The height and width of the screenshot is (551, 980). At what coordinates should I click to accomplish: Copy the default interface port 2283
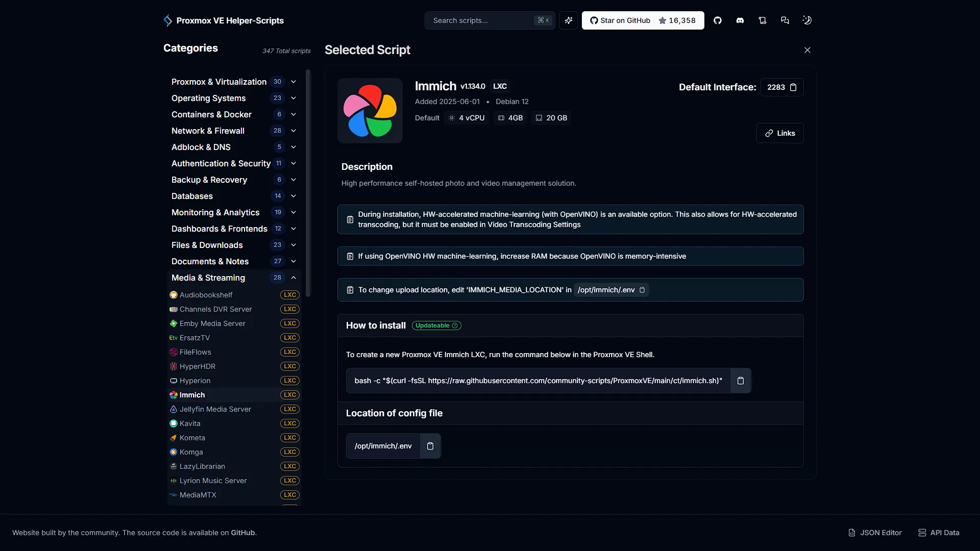coord(793,87)
